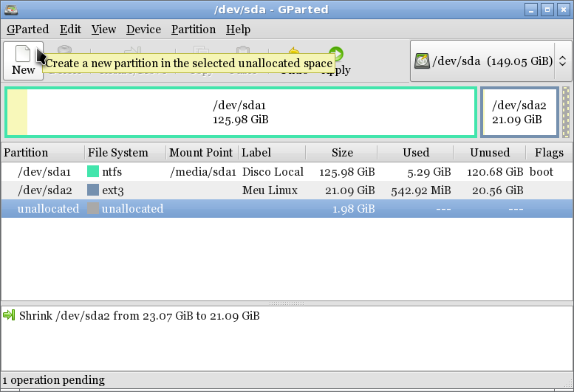Click the Size column header
This screenshot has height=392, width=574.
(x=341, y=153)
